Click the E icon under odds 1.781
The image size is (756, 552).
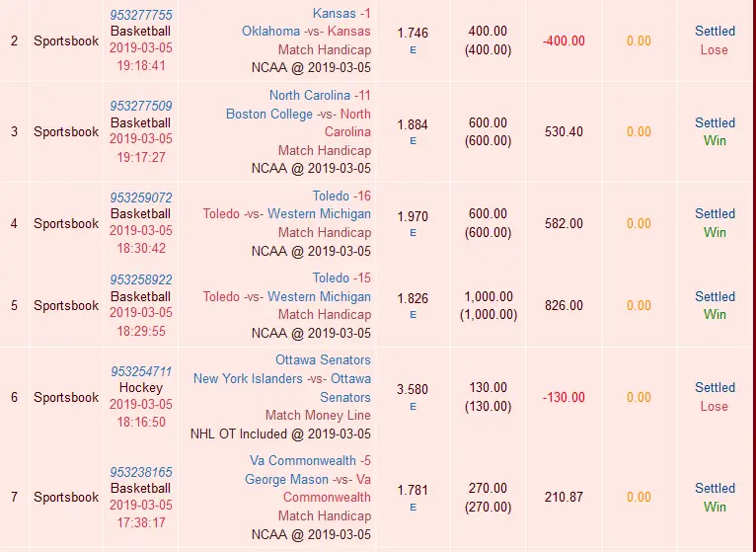[413, 507]
